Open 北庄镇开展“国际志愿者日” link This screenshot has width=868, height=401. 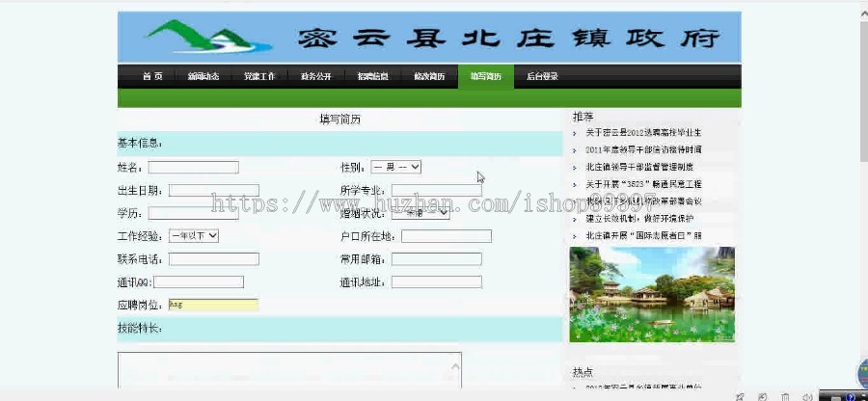(643, 235)
